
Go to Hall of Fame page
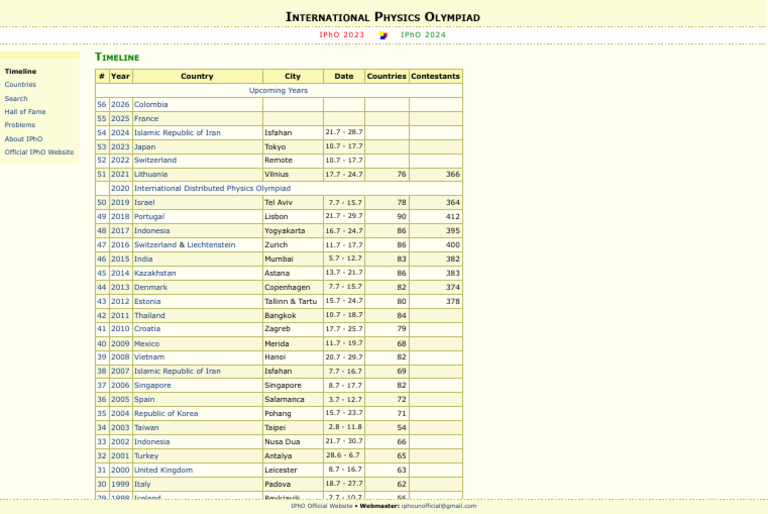pos(25,112)
